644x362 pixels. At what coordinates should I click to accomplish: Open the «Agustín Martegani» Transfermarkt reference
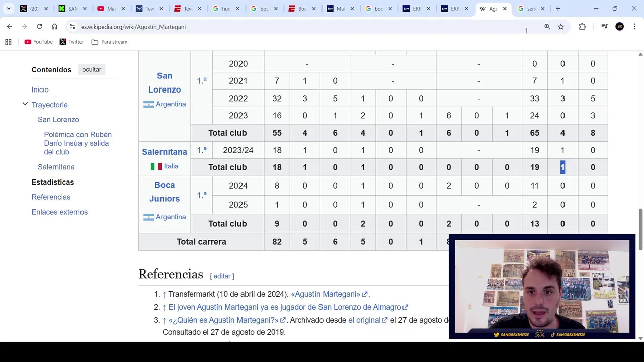329,294
